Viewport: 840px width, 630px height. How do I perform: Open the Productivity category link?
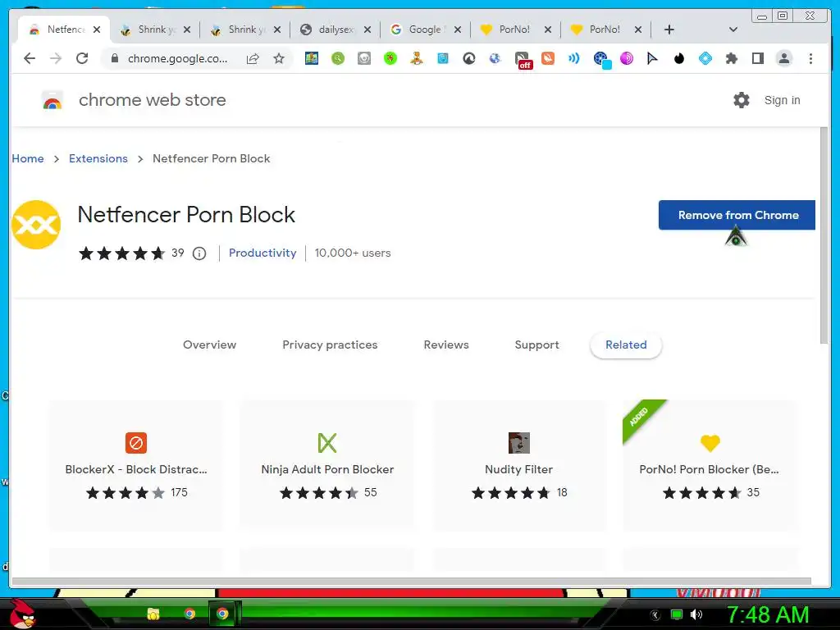click(x=262, y=253)
